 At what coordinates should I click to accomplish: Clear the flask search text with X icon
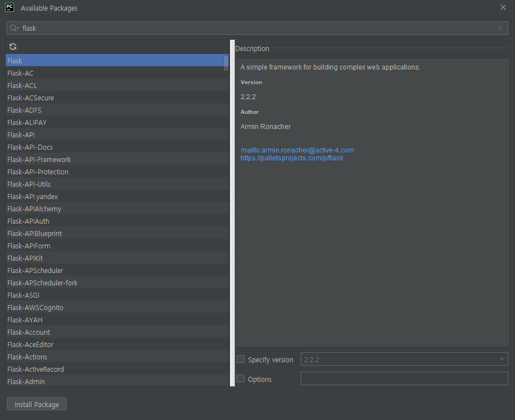[x=500, y=28]
